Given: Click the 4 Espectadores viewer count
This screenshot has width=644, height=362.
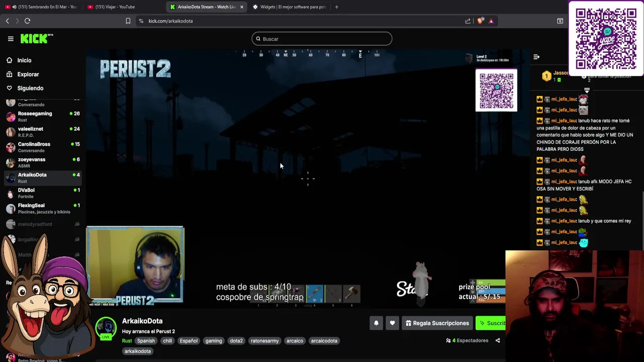Looking at the screenshot, I should [467, 341].
